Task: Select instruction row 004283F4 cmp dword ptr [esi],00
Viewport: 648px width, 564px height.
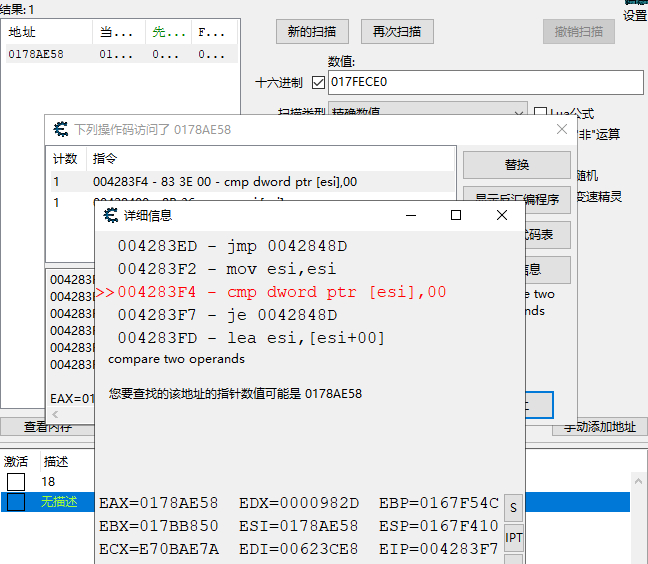Action: point(252,182)
